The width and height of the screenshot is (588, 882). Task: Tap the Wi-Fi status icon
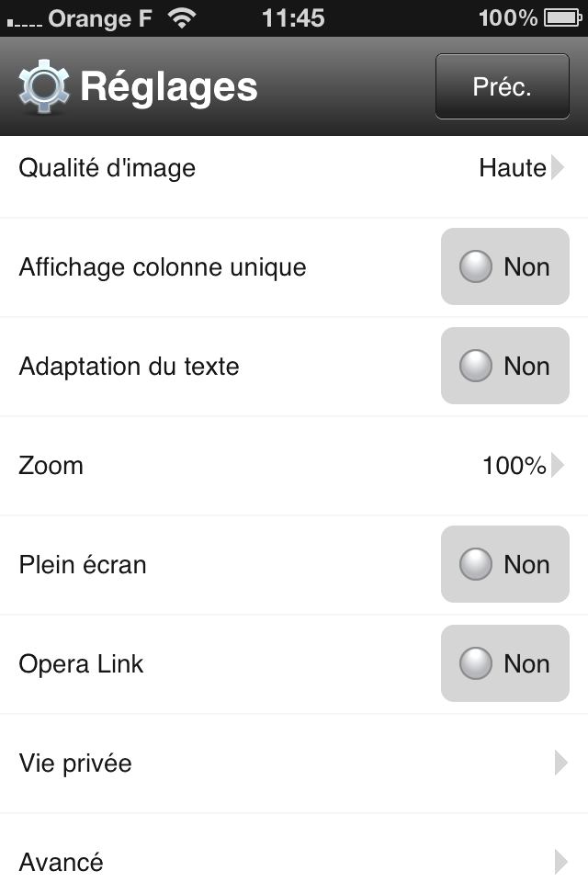click(184, 18)
